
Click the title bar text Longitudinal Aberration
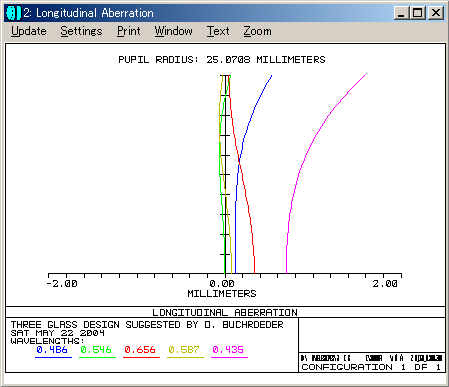tap(95, 13)
